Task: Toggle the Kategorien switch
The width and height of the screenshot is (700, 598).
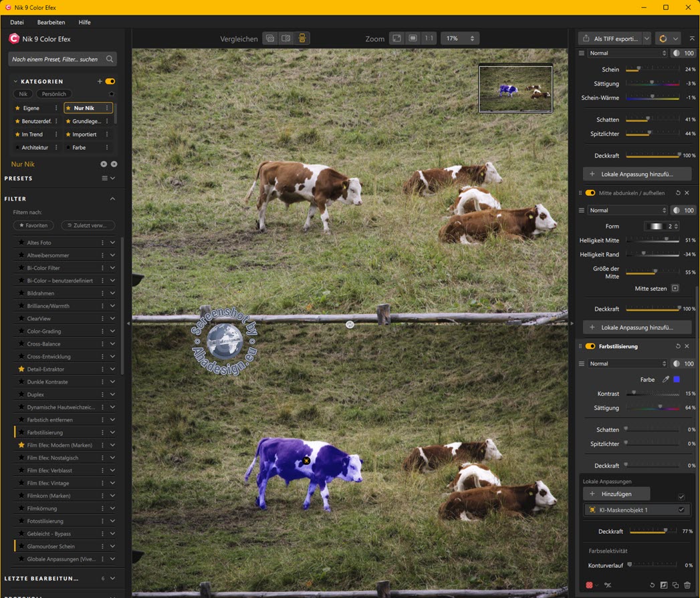Action: click(x=110, y=82)
